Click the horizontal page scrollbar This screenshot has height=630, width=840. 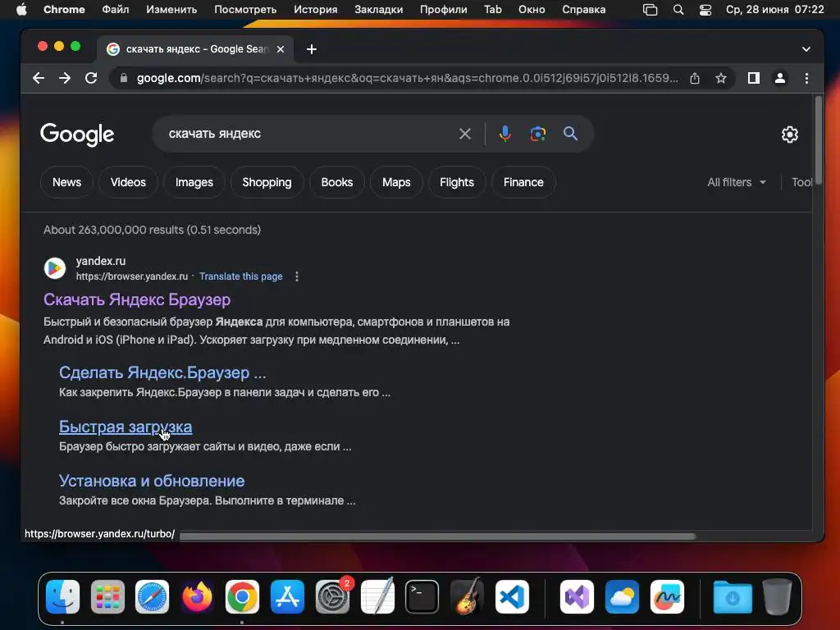[x=438, y=536]
